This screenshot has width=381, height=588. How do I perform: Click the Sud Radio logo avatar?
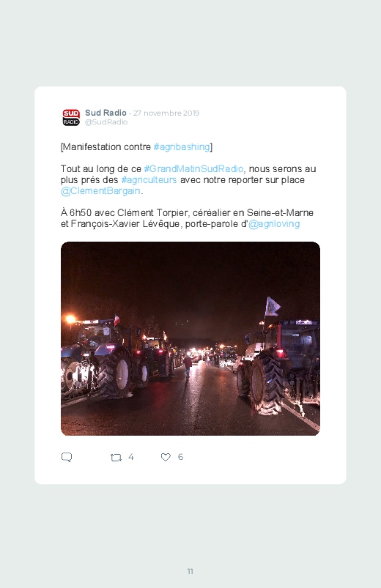coord(71,117)
